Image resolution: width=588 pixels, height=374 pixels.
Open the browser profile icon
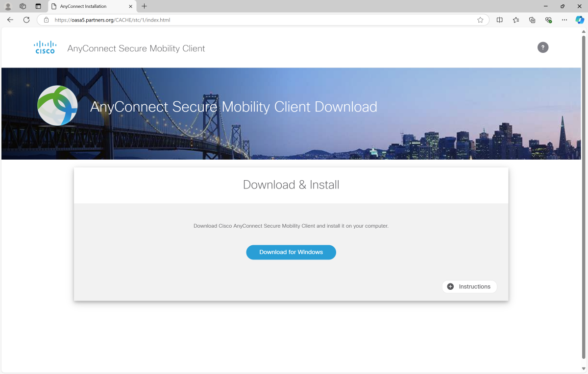tap(8, 6)
